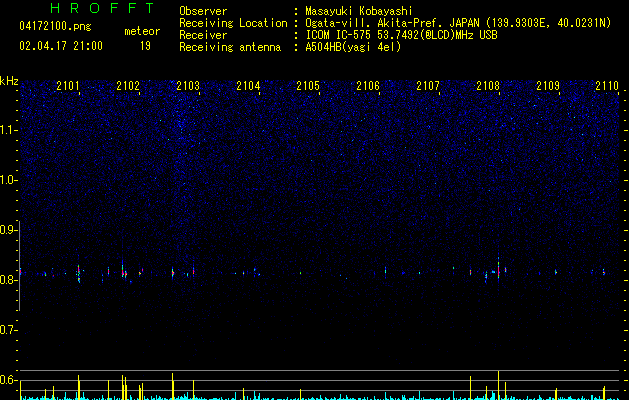Click the Receiver label

[x=203, y=35]
